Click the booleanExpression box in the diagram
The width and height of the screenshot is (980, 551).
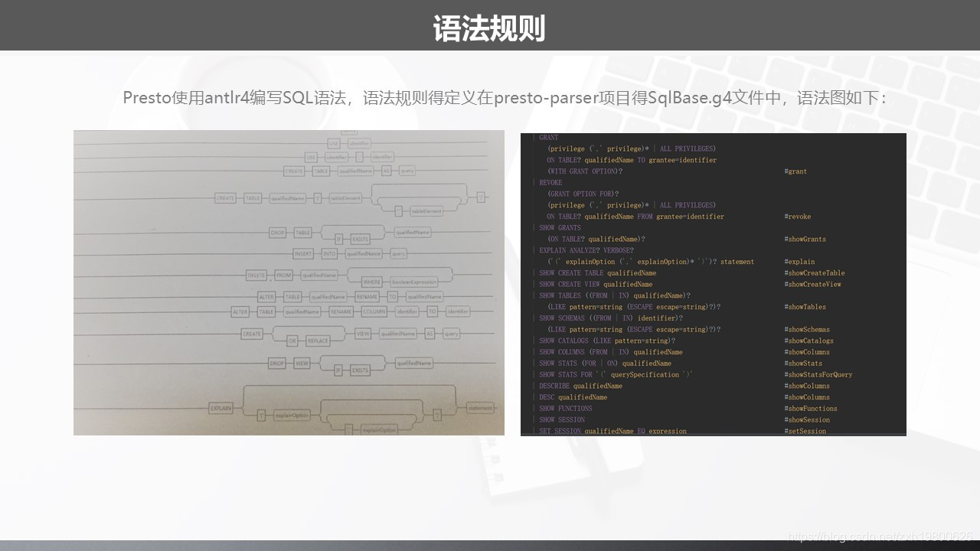413,282
